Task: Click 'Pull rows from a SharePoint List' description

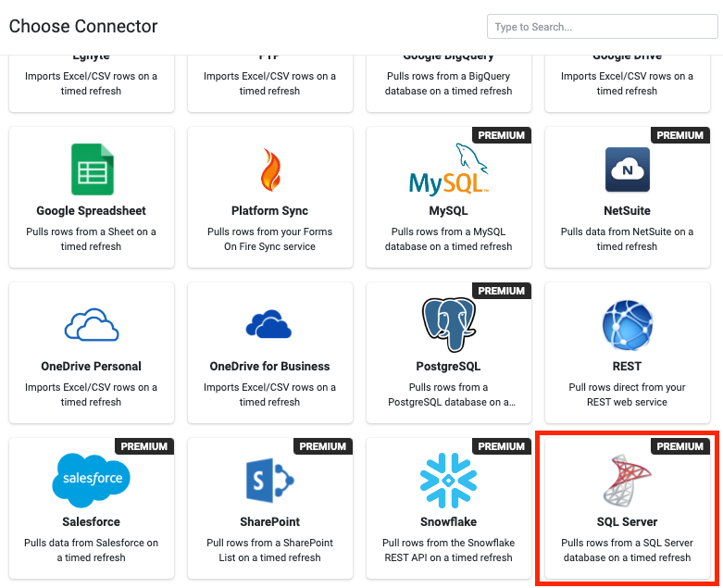Action: tap(269, 550)
